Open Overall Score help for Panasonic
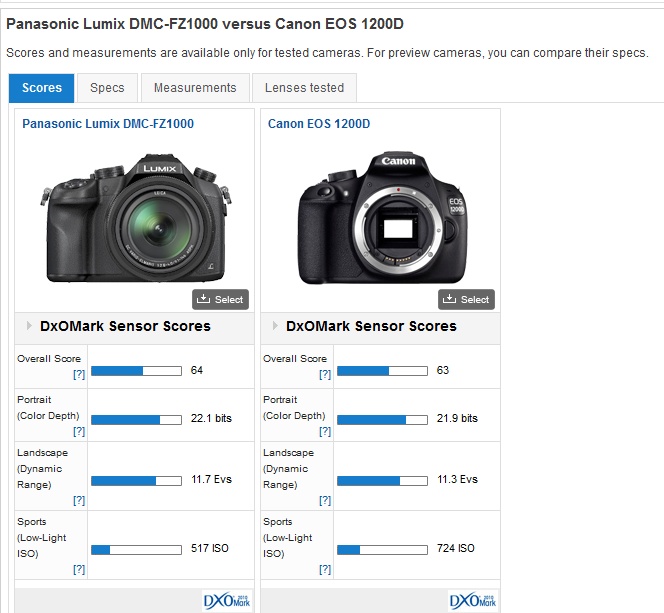 coord(79,374)
